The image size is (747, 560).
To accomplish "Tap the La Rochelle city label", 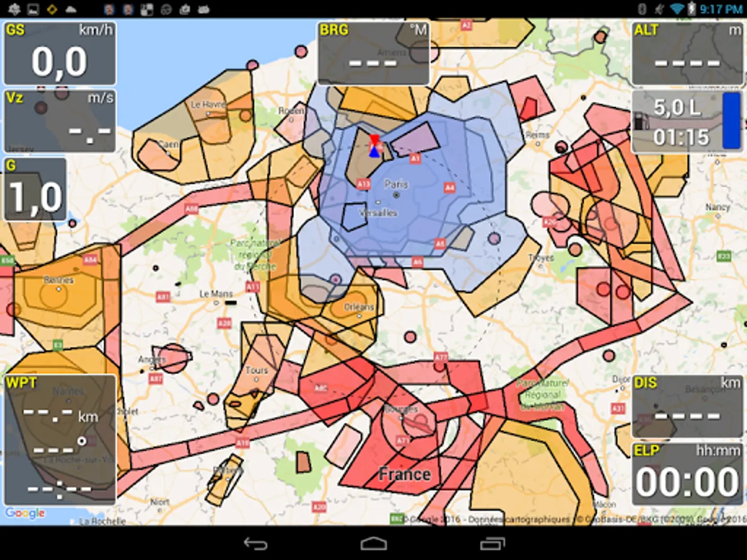I will 103,521.
